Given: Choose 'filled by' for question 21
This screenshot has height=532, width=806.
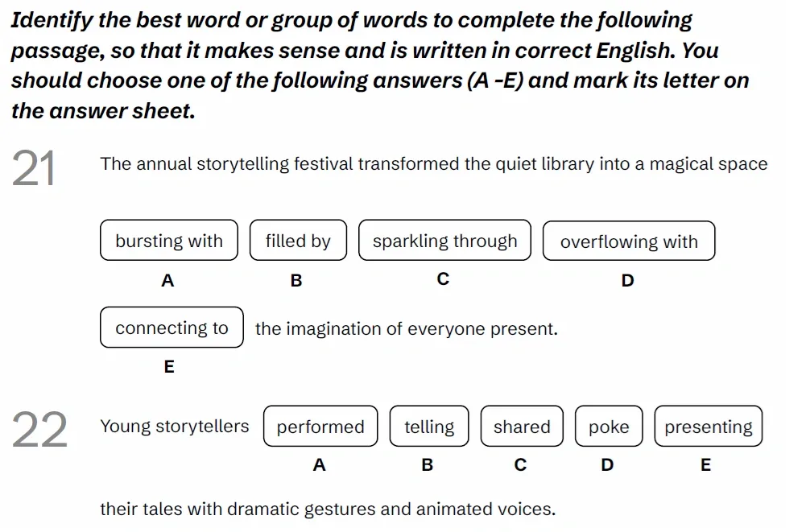Looking at the screenshot, I should pyautogui.click(x=298, y=241).
